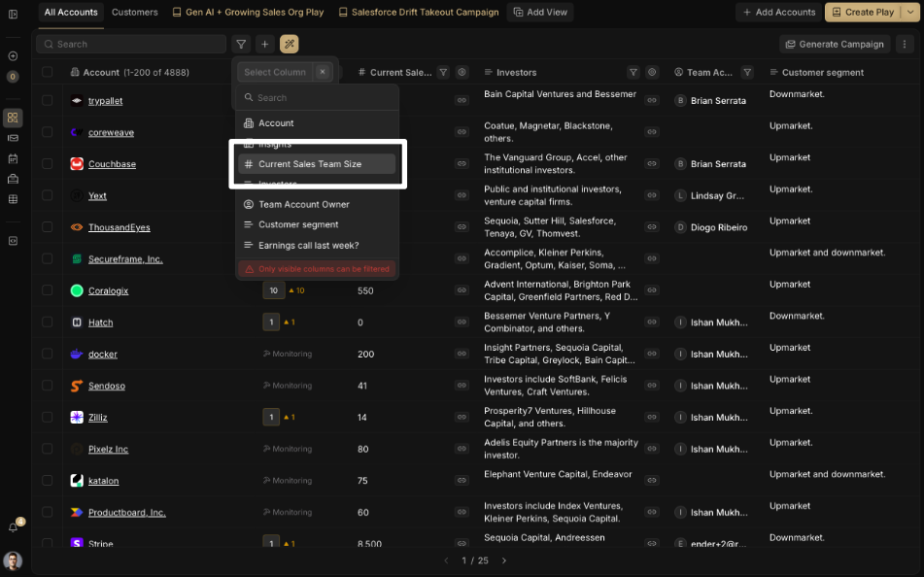Filter the Investors column via funnel icon
Viewport: 924px width, 577px height.
(633, 72)
